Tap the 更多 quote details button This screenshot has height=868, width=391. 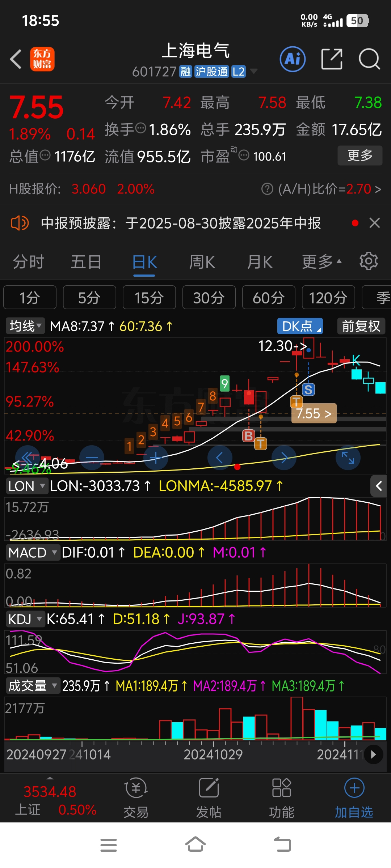(360, 156)
